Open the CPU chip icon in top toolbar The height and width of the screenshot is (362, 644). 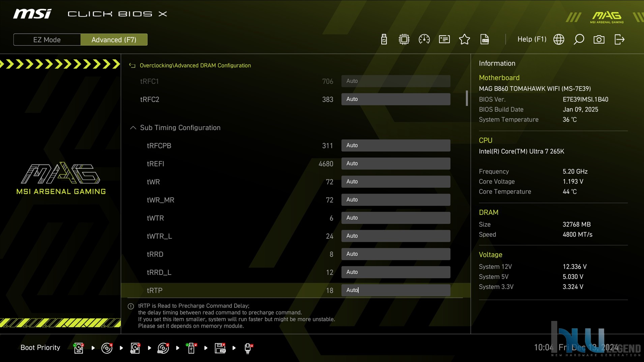404,39
